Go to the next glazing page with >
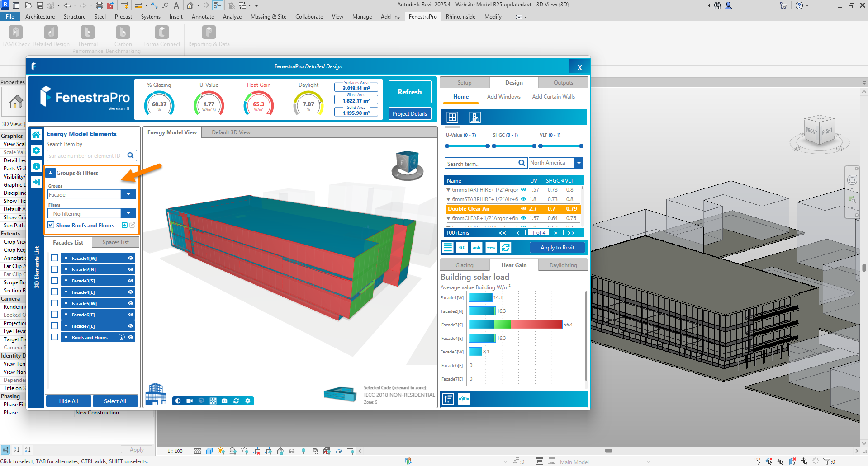The height and width of the screenshot is (466, 868). tap(555, 233)
